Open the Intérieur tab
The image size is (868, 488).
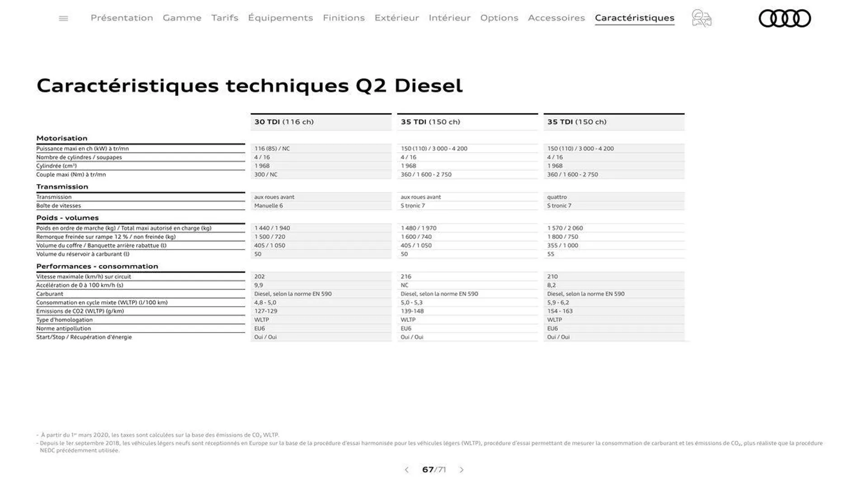(x=449, y=18)
